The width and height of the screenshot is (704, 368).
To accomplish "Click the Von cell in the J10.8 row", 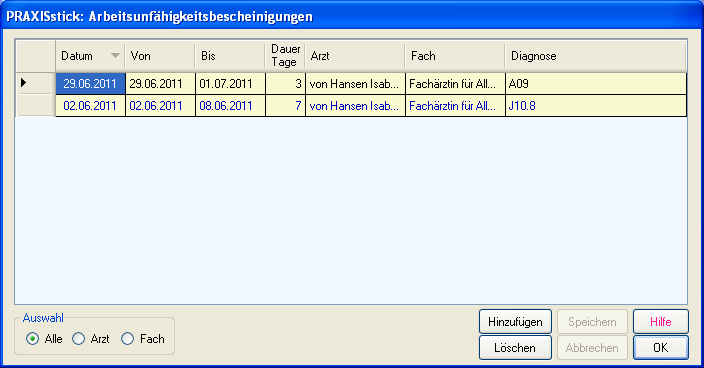I will 160,106.
